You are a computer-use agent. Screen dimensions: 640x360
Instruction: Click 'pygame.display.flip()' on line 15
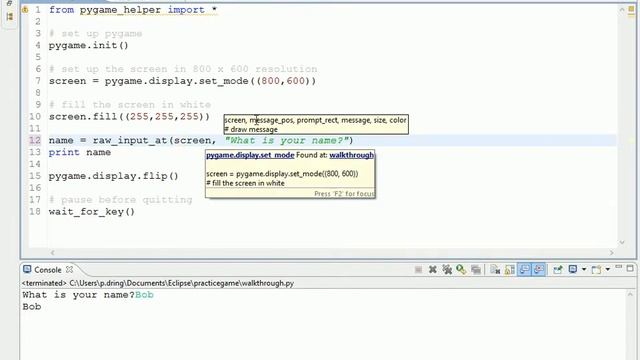click(113, 176)
